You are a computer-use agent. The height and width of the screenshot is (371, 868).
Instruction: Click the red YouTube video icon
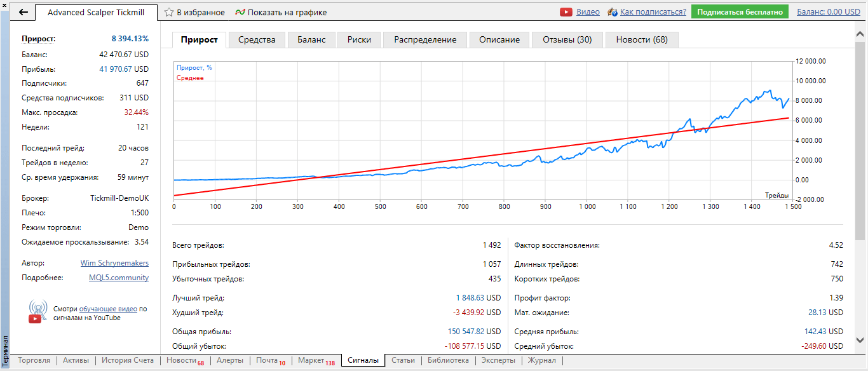click(x=566, y=12)
